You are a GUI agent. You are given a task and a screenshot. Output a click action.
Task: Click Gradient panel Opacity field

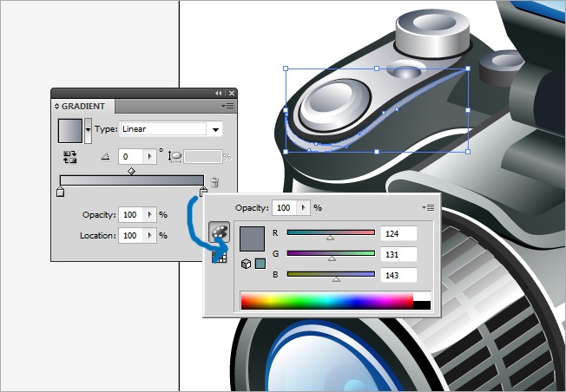131,215
